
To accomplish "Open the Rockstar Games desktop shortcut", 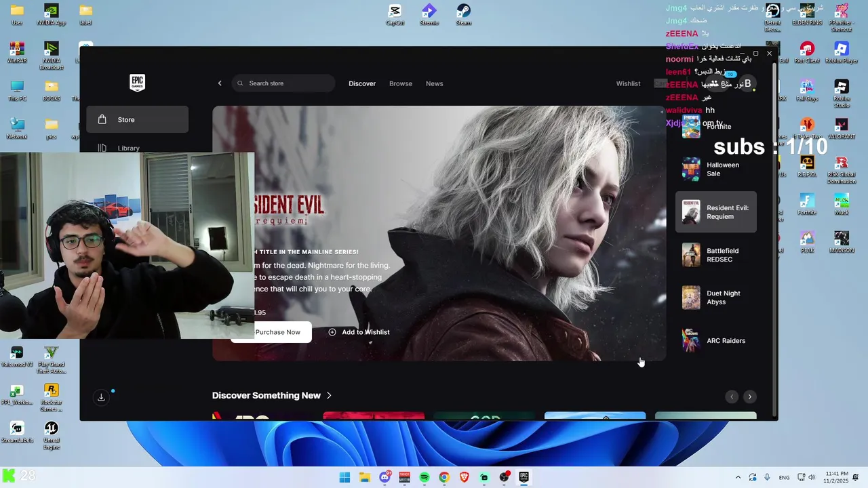I will (x=51, y=398).
